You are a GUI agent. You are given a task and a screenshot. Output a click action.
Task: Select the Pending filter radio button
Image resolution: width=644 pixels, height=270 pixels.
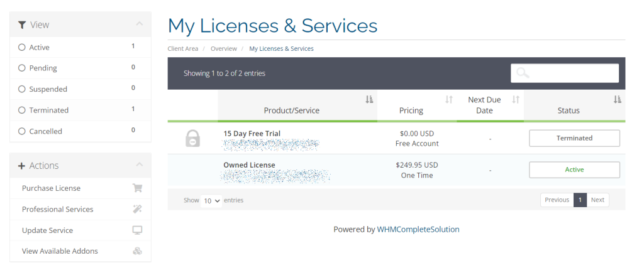[x=22, y=68]
